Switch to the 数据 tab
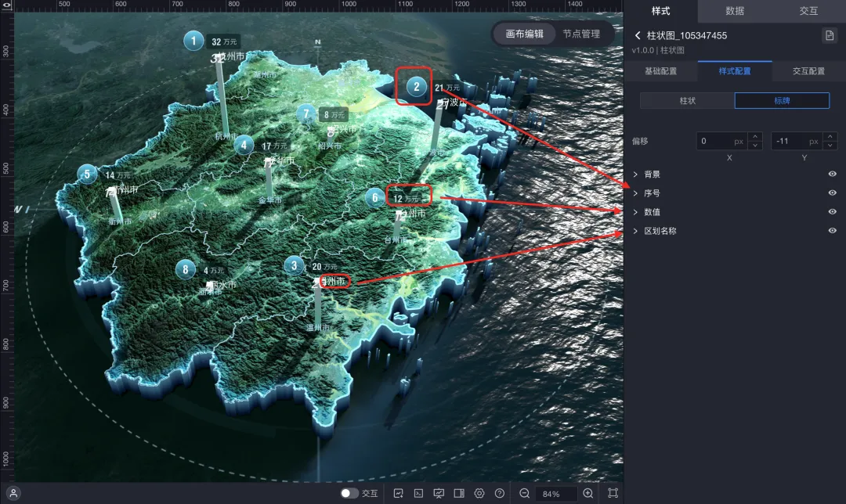The width and height of the screenshot is (846, 504). (734, 11)
